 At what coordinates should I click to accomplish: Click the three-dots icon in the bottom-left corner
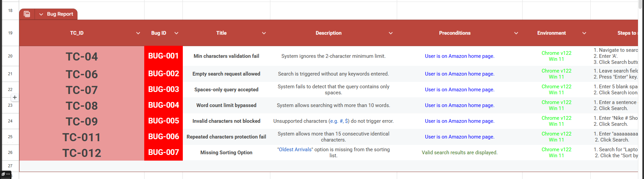pos(8,174)
